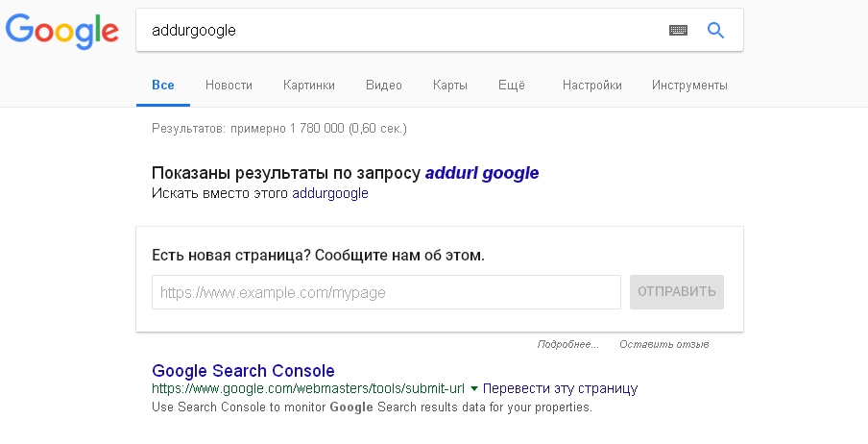Image resolution: width=868 pixels, height=444 pixels.
Task: Click the Google logo
Action: point(61,31)
